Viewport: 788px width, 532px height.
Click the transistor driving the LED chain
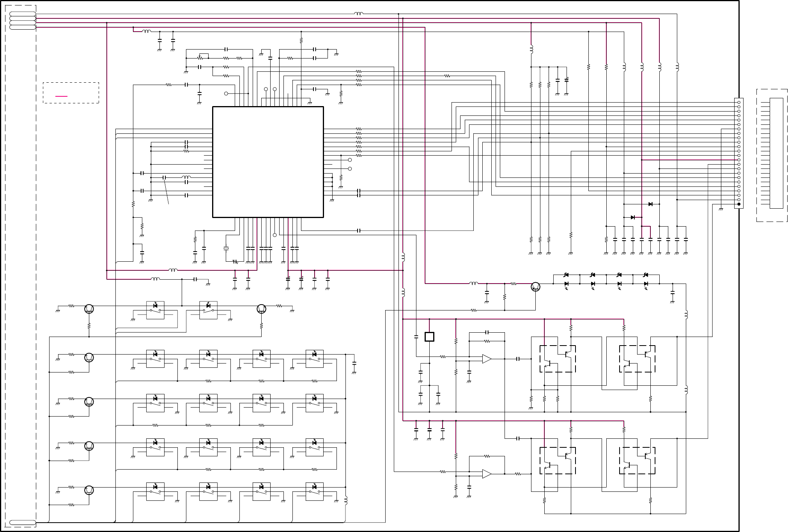click(535, 287)
